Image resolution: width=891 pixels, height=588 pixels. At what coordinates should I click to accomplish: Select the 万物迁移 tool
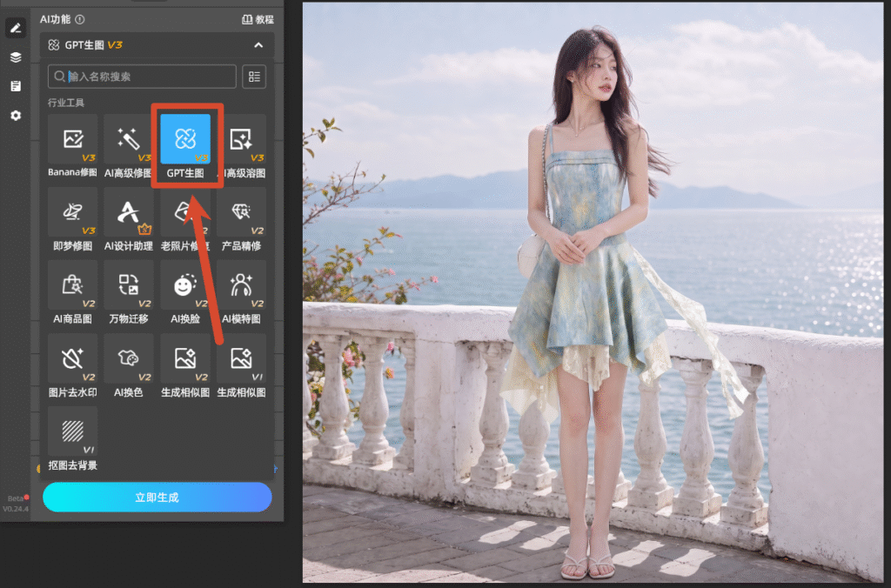tap(129, 293)
